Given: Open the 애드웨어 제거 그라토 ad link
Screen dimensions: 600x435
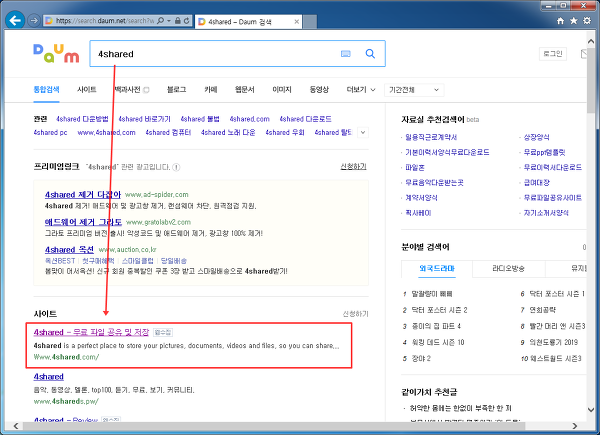Looking at the screenshot, I should click(x=83, y=222).
